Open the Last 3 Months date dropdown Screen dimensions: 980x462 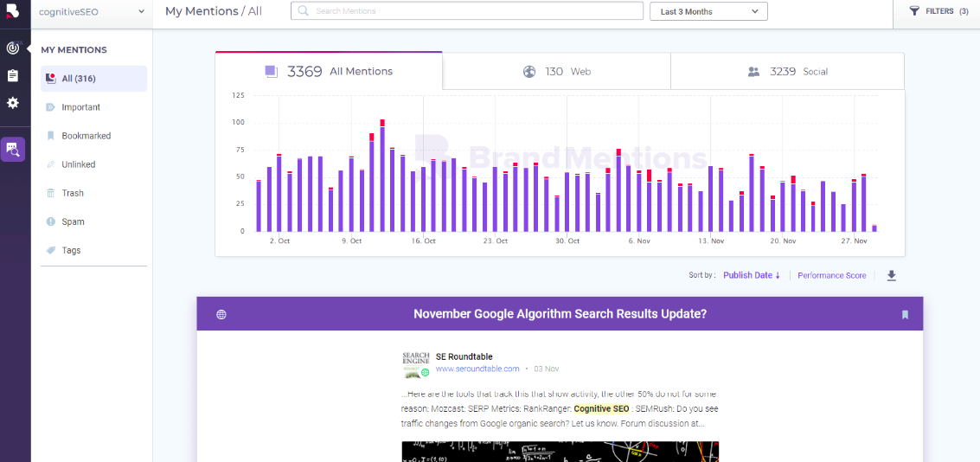[x=708, y=11]
